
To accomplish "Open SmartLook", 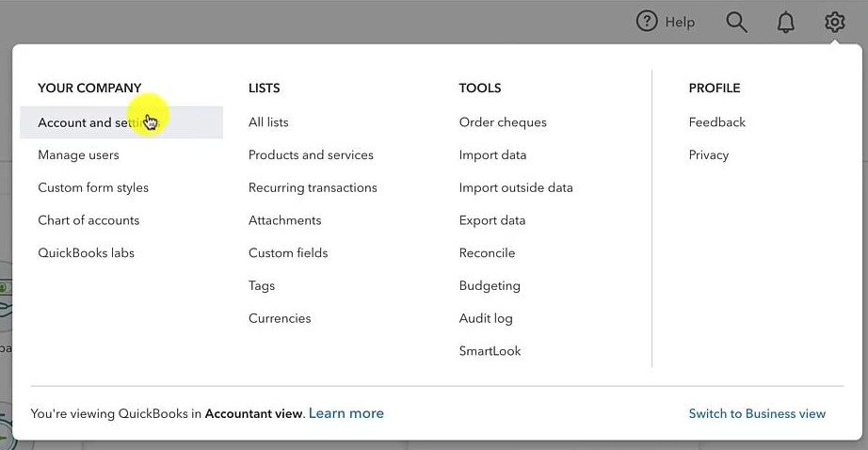I will tap(490, 351).
